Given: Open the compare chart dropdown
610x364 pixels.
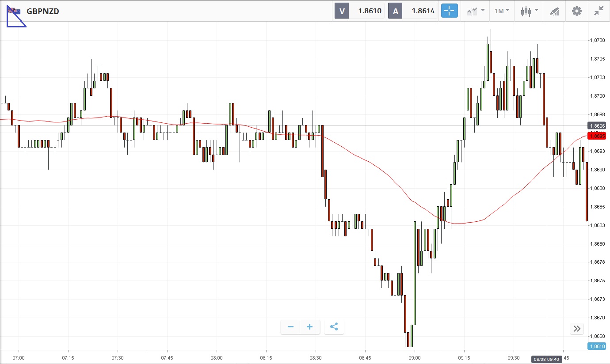Looking at the screenshot, I should point(475,11).
